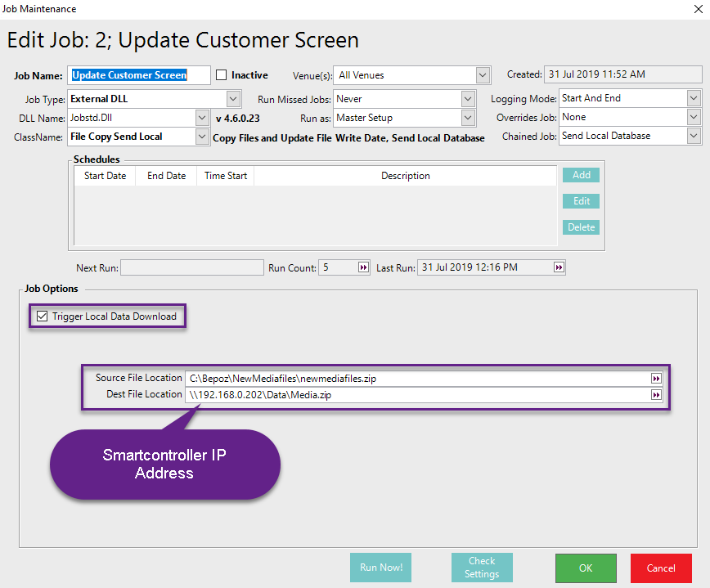Click the Run Count arrow icon
Viewport: 710px width, 588px height.
tap(363, 267)
